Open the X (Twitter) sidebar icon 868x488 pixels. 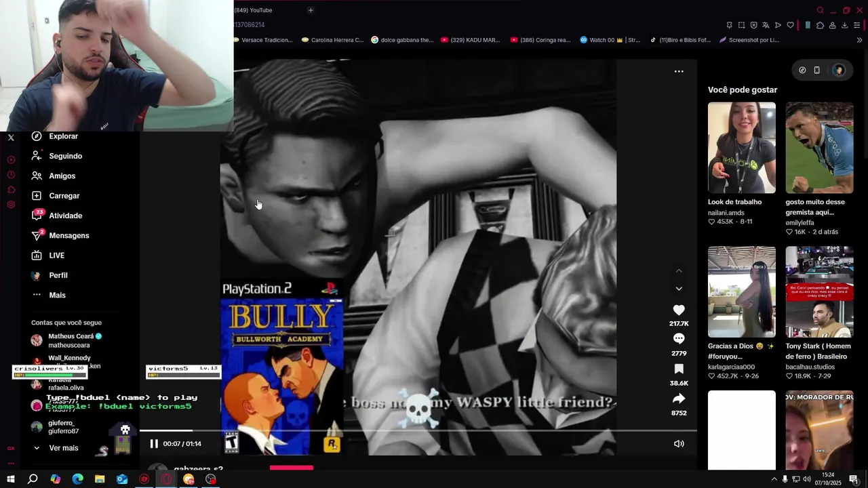click(11, 138)
